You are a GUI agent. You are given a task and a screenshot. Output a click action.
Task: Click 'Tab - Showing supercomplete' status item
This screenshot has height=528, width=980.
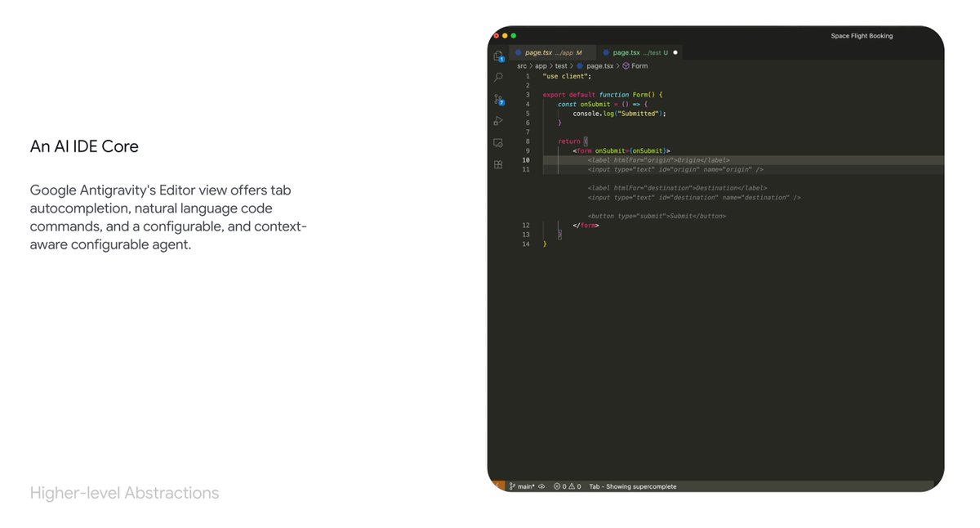(633, 486)
